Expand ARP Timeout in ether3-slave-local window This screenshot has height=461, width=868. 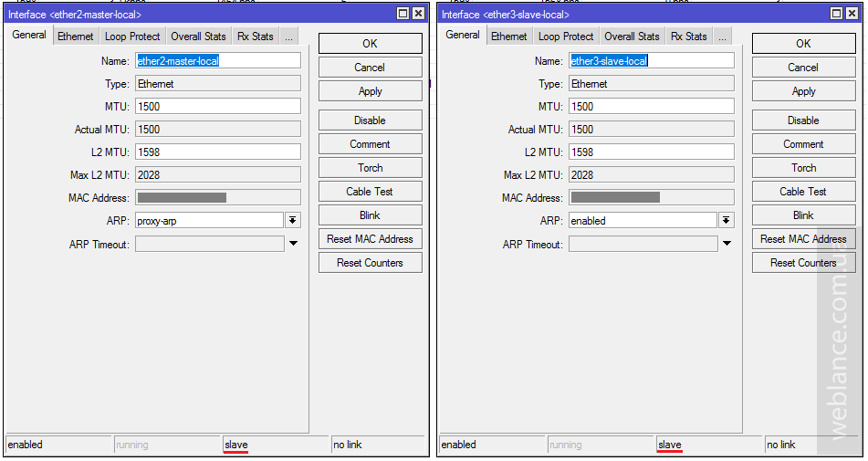[x=727, y=244]
